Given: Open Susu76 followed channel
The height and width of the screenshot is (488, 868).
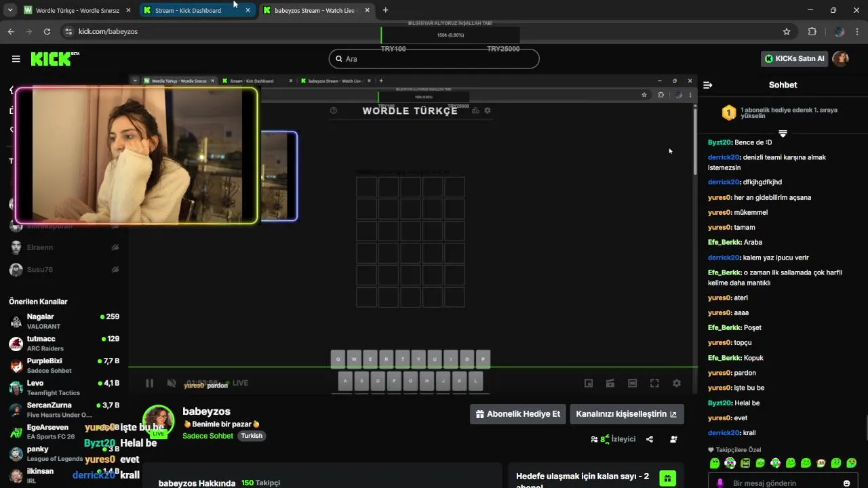Looking at the screenshot, I should coord(64,270).
